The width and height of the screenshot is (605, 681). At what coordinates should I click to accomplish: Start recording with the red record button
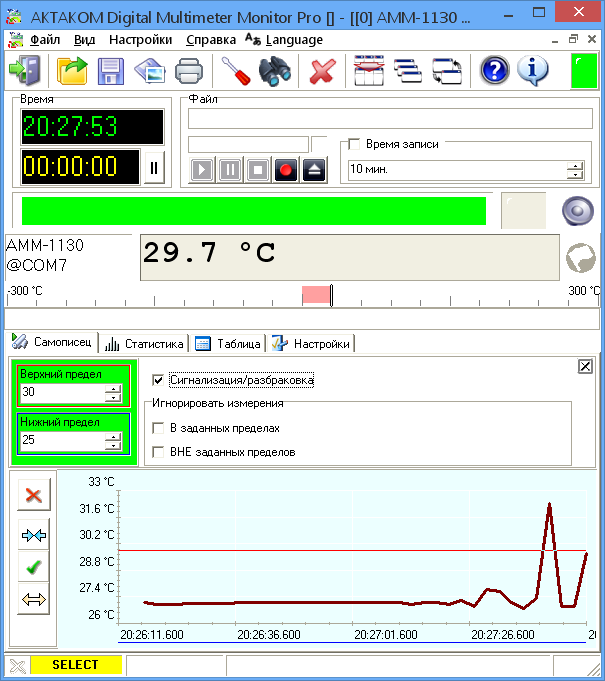286,169
